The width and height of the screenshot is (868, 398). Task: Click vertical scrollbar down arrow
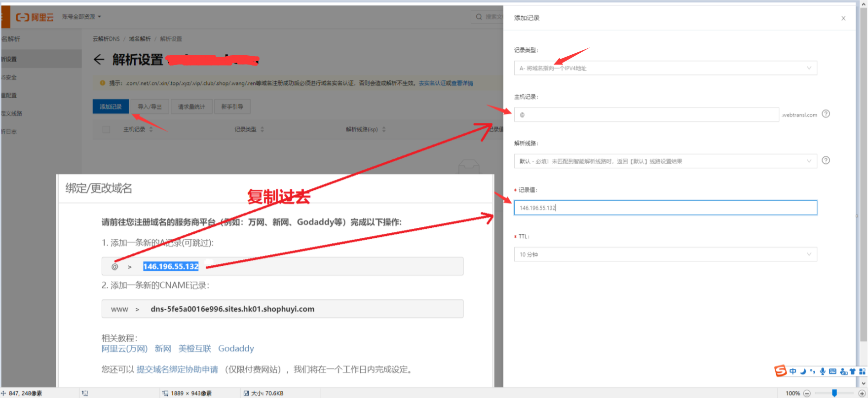click(863, 383)
